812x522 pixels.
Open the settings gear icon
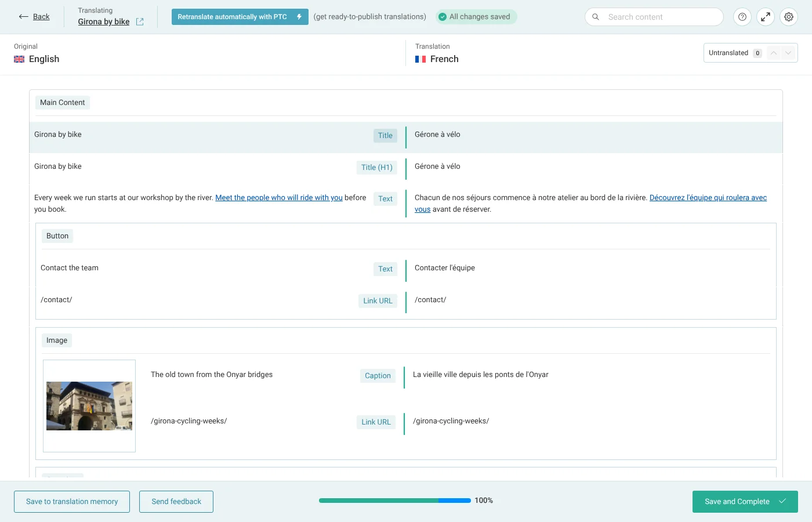tap(789, 17)
